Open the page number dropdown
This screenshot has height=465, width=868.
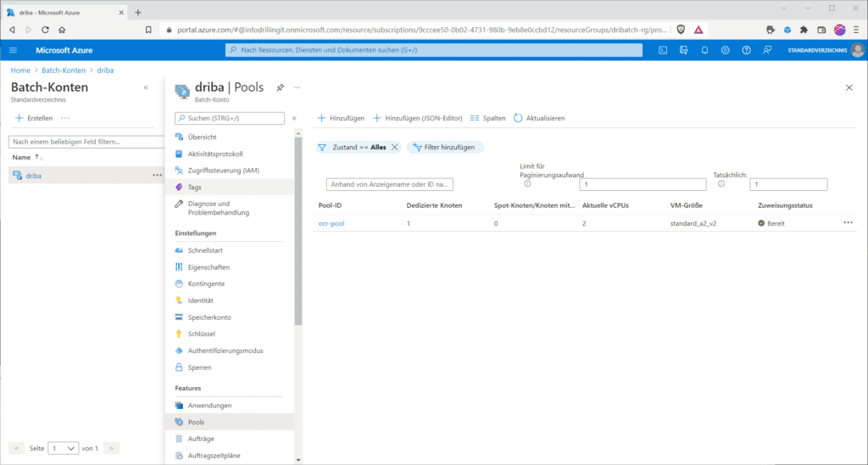(x=63, y=448)
